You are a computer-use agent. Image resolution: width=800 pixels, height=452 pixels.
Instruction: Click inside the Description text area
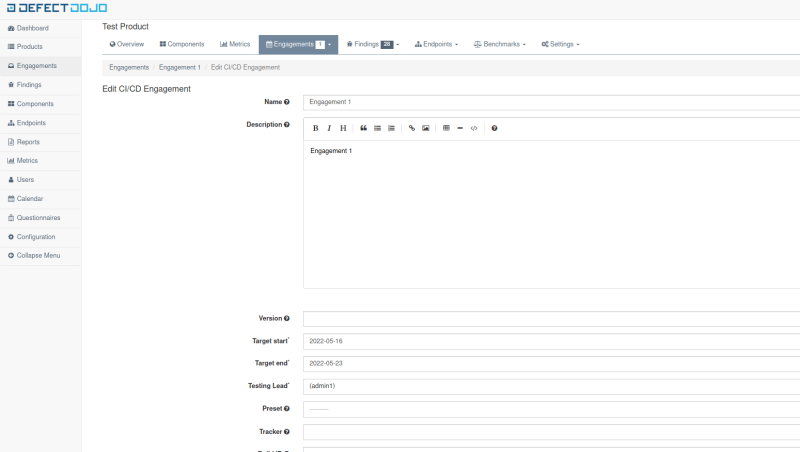click(552, 214)
